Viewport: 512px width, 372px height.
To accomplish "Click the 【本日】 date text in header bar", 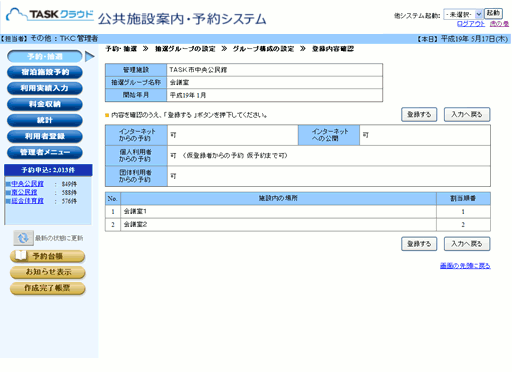I will click(x=462, y=39).
